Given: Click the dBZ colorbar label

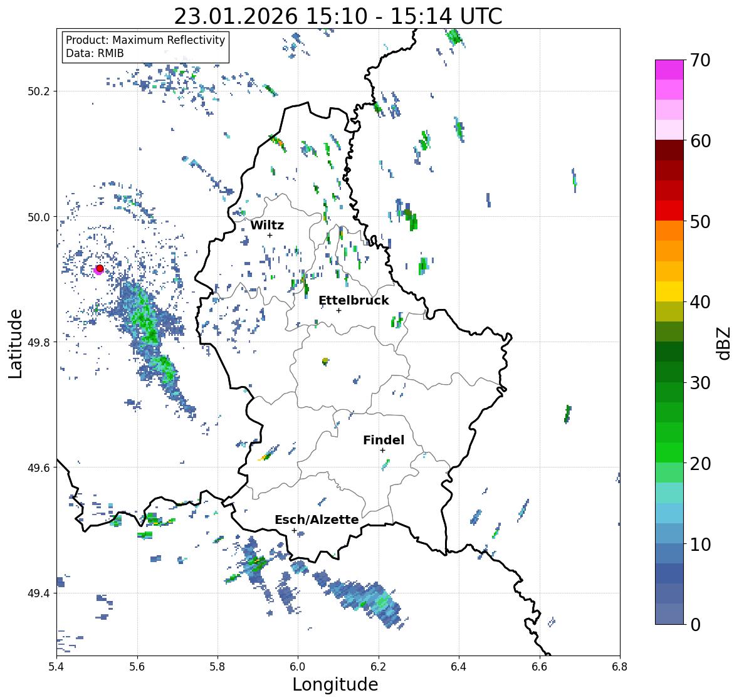Looking at the screenshot, I should click(x=725, y=343).
